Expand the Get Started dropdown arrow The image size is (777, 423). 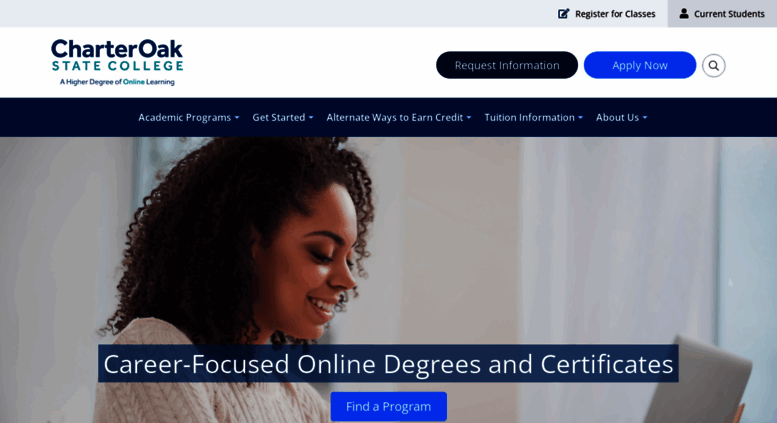tap(311, 118)
